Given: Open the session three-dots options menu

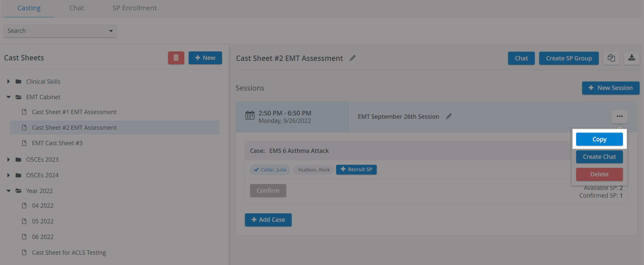Looking at the screenshot, I should (x=620, y=116).
